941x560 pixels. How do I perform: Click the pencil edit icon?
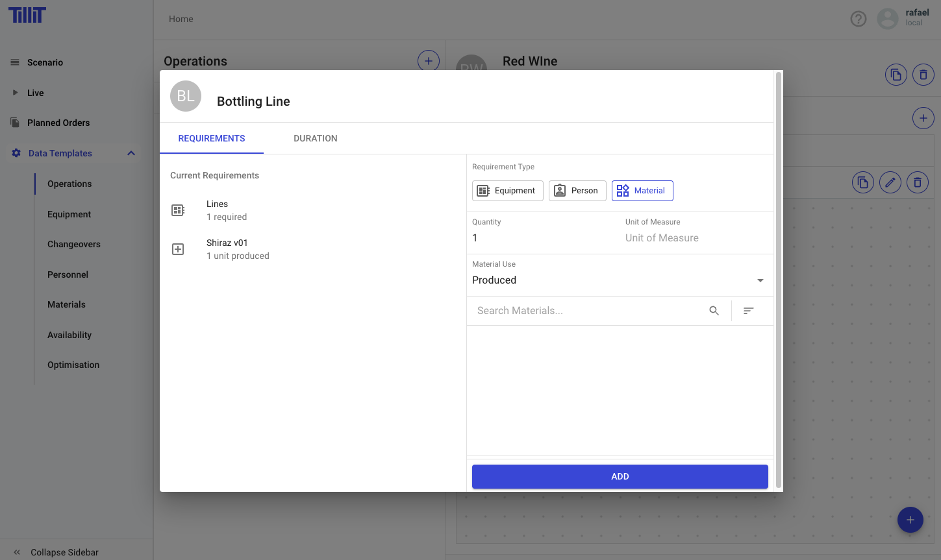click(890, 182)
